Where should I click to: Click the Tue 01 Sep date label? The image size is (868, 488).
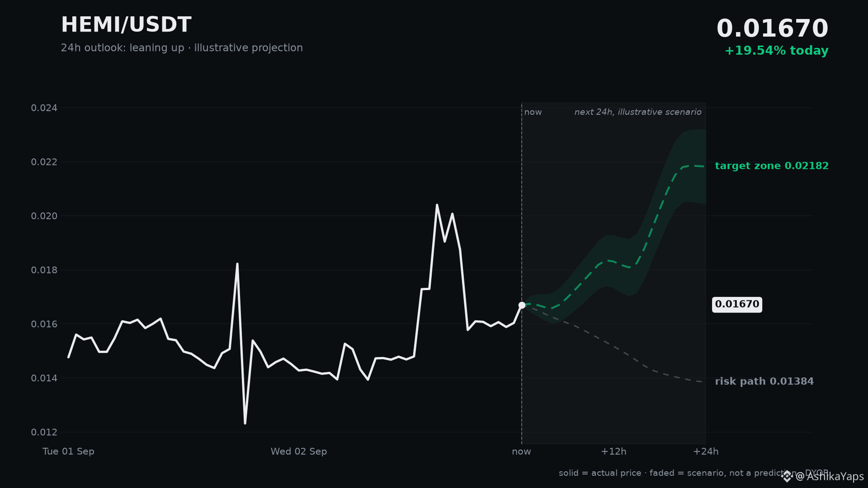(68, 451)
